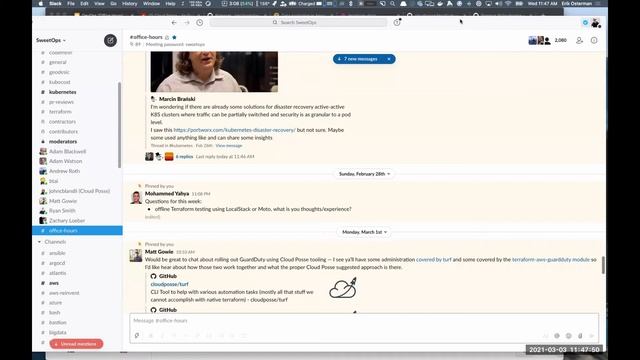This screenshot has height=360, width=640.
Task: Collapse the Channels section
Action: (x=40, y=242)
